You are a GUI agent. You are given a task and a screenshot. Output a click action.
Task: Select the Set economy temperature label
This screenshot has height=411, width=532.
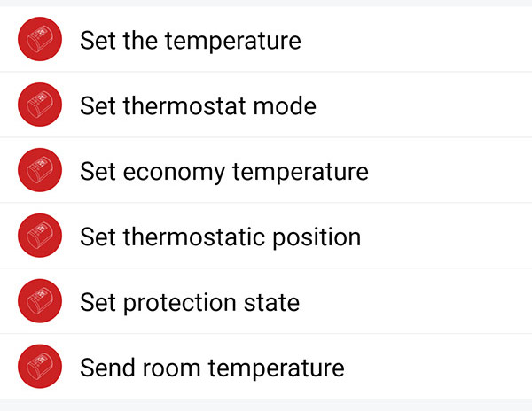(224, 172)
